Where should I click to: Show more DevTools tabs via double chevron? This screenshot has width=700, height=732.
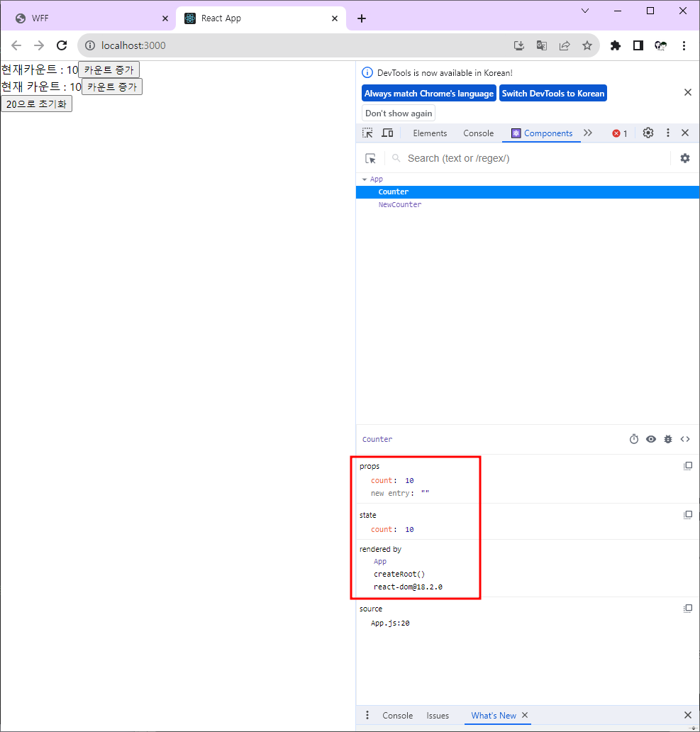click(x=588, y=133)
